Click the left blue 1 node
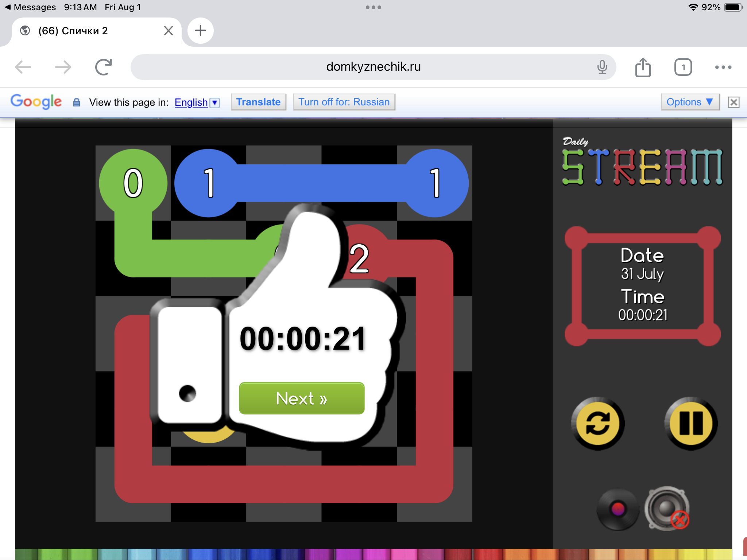 click(x=208, y=183)
